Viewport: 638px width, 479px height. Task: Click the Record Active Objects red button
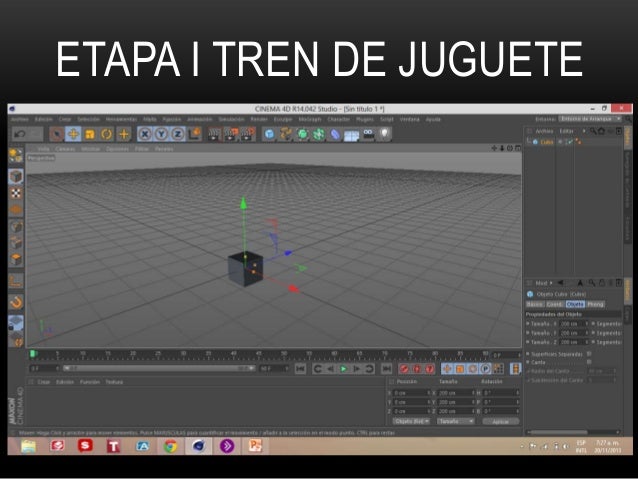click(x=404, y=369)
